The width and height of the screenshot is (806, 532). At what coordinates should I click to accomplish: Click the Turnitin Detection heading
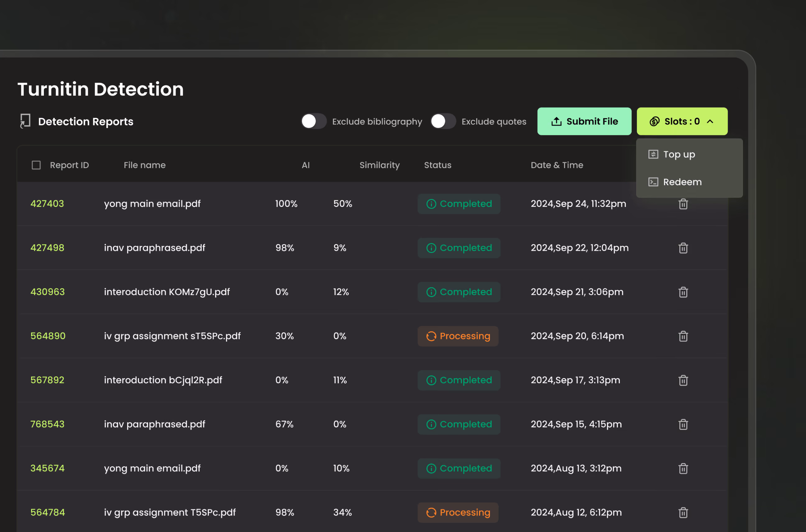point(100,89)
